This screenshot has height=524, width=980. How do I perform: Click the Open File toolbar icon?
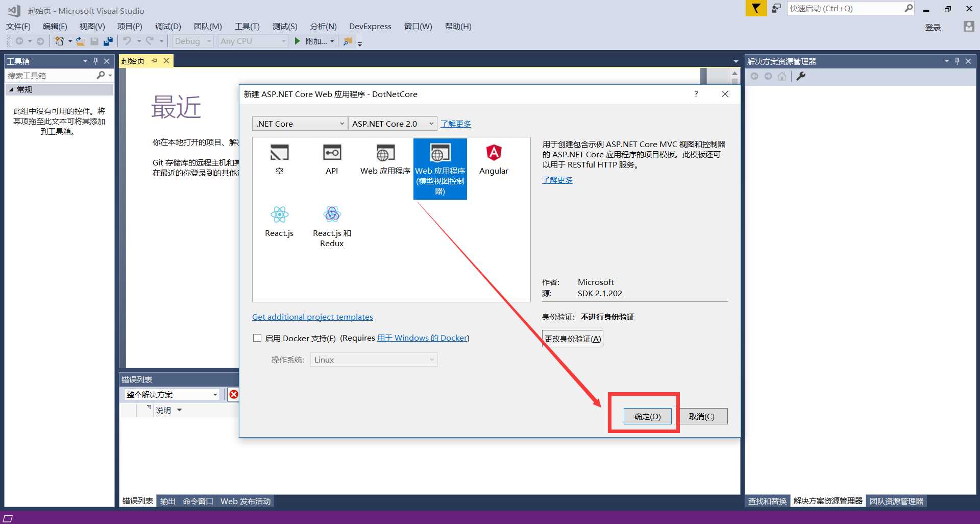point(81,41)
